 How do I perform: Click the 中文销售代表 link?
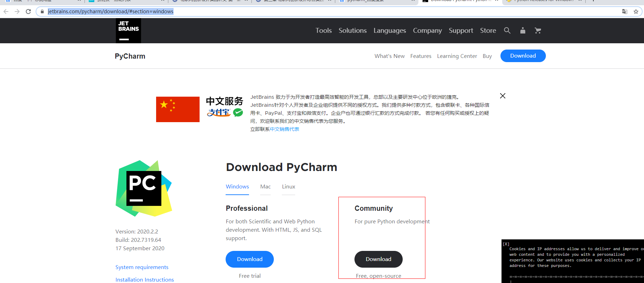pos(284,129)
